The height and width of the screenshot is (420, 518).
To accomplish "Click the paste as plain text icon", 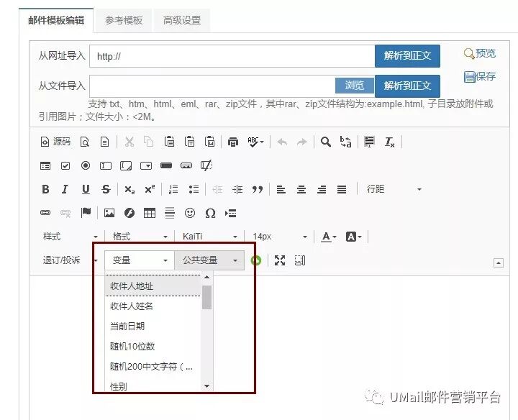I will (x=190, y=142).
